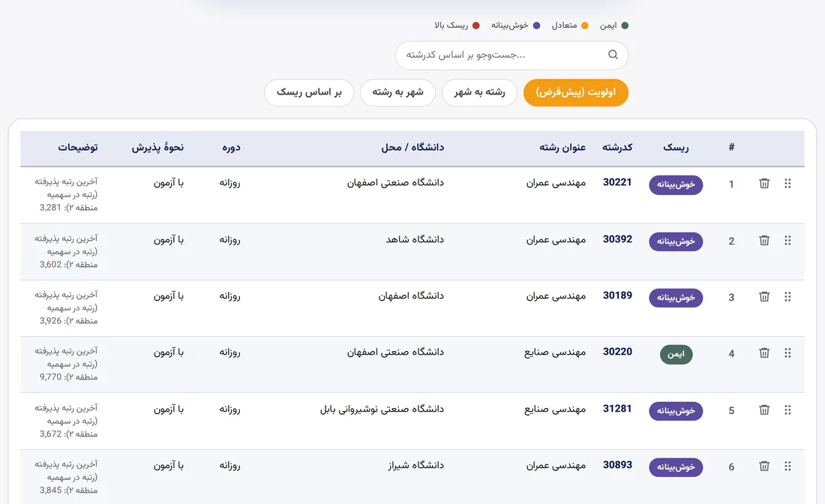The width and height of the screenshot is (825, 504).
Task: Click the دوره column header
Action: click(231, 148)
